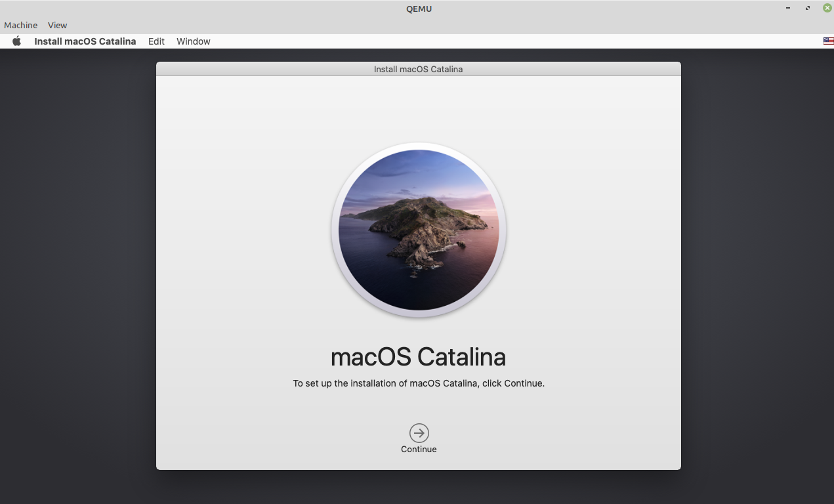The width and height of the screenshot is (834, 504).
Task: Click the macOS Catalina island artwork
Action: pyautogui.click(x=418, y=230)
